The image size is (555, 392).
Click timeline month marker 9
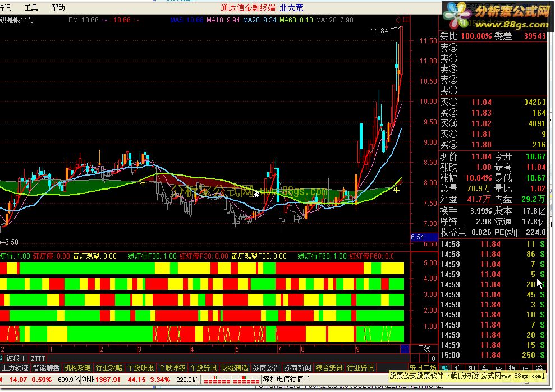357,349
